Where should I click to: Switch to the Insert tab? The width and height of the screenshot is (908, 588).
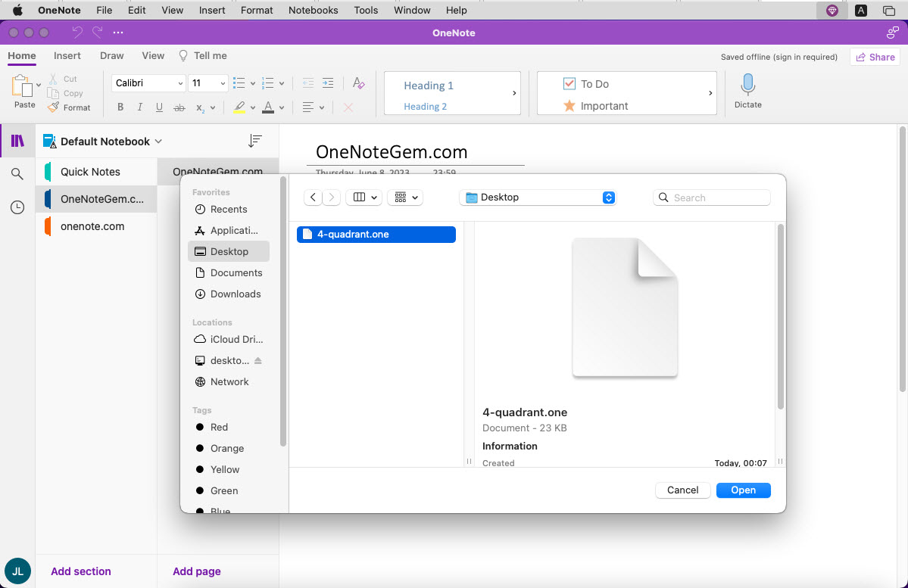pos(67,55)
